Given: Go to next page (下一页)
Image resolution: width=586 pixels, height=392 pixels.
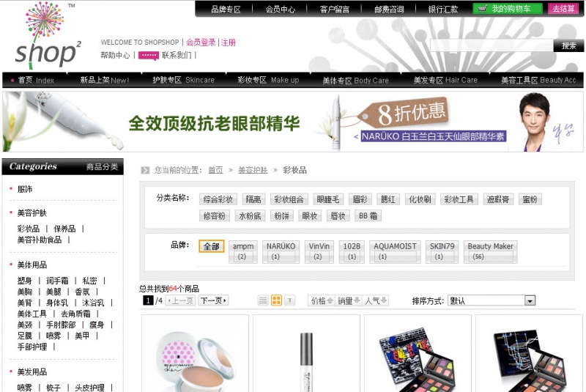Looking at the screenshot, I should pyautogui.click(x=213, y=300).
